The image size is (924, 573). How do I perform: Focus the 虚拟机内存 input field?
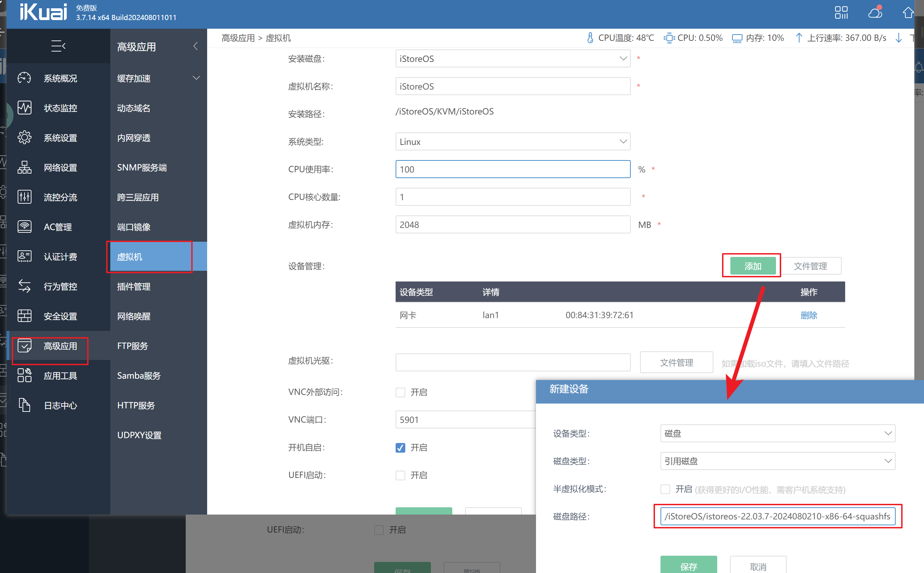tap(513, 224)
